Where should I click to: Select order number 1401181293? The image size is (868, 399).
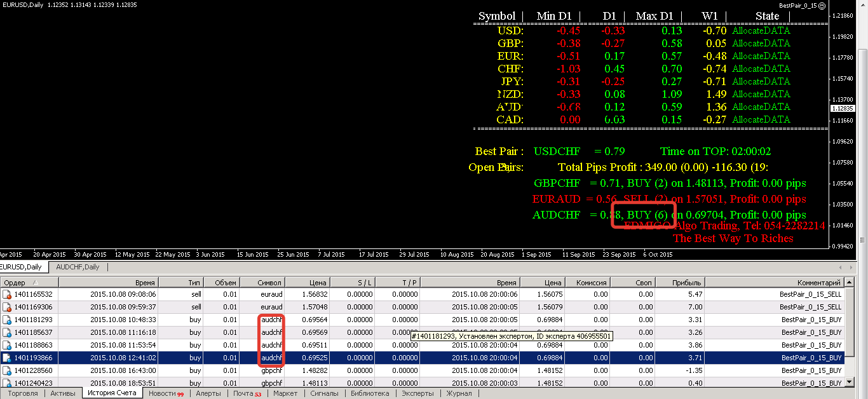pyautogui.click(x=33, y=320)
